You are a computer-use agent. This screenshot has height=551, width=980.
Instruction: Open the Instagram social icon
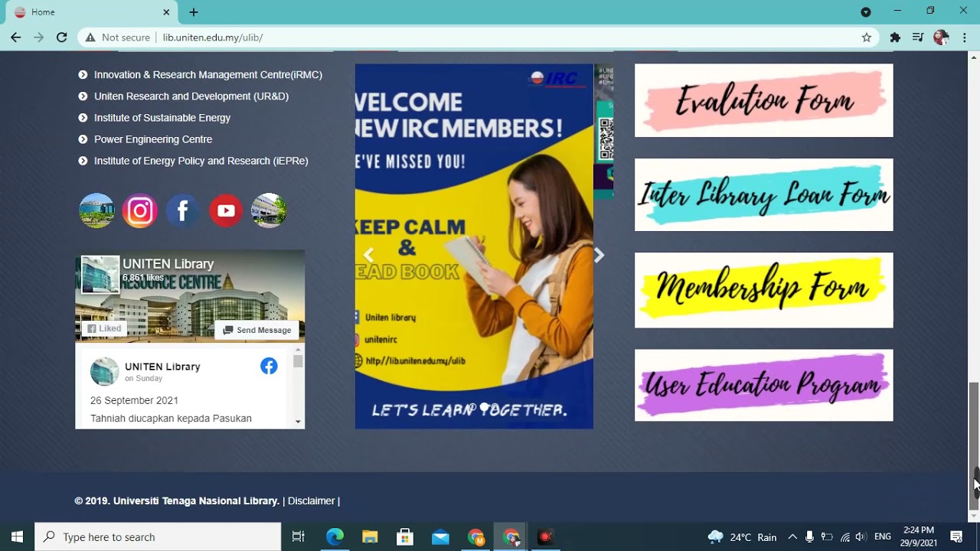[139, 210]
